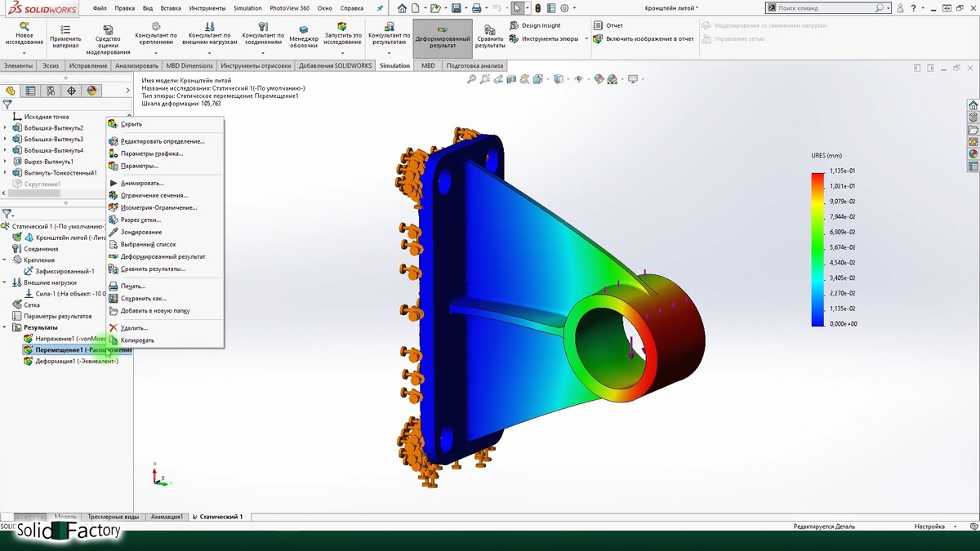Toggle the Деформированный результат ribbon button
Screen dimensions: 980x551
tap(442, 38)
